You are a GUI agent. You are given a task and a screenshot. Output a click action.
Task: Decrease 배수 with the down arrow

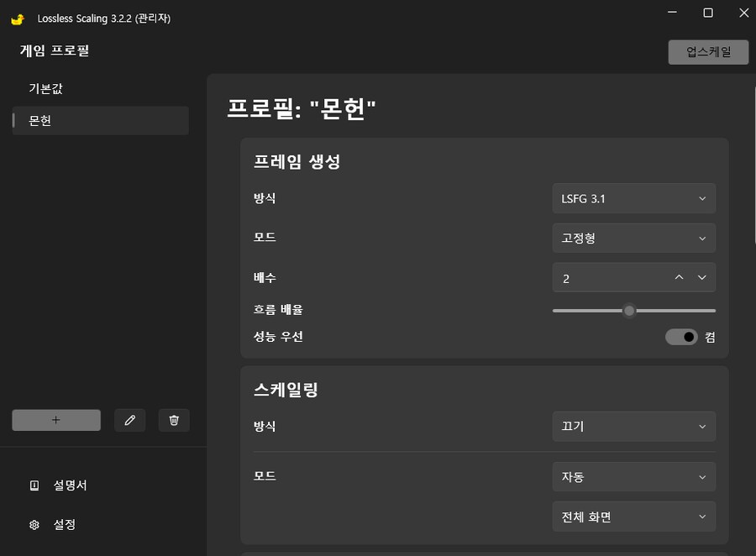702,278
